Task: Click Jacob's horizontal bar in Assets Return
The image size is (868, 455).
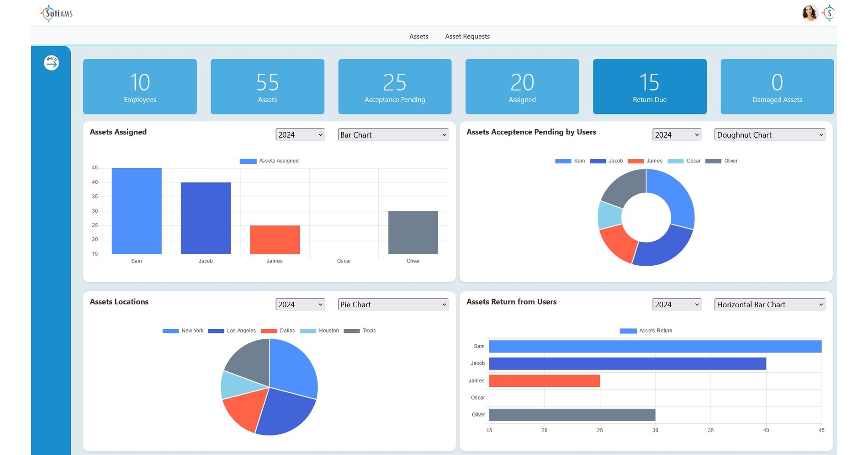Action: (627, 364)
